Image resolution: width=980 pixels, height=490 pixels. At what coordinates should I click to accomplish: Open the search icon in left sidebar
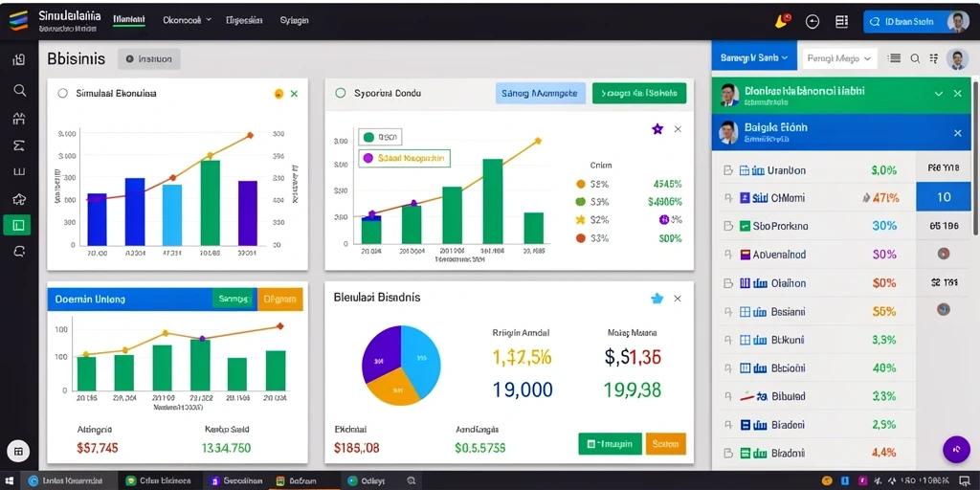coord(19,91)
